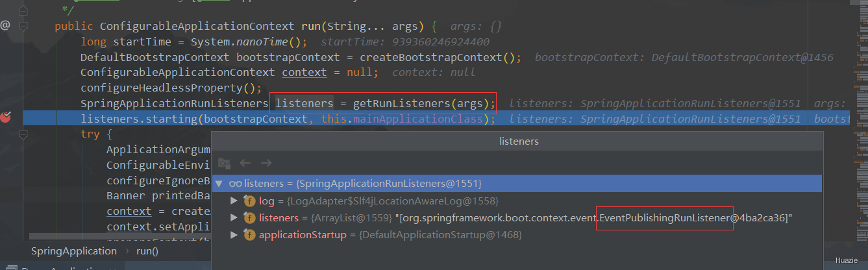Click the breakpoint marker in the gutter
This screenshot has height=270, width=868.
[x=6, y=118]
